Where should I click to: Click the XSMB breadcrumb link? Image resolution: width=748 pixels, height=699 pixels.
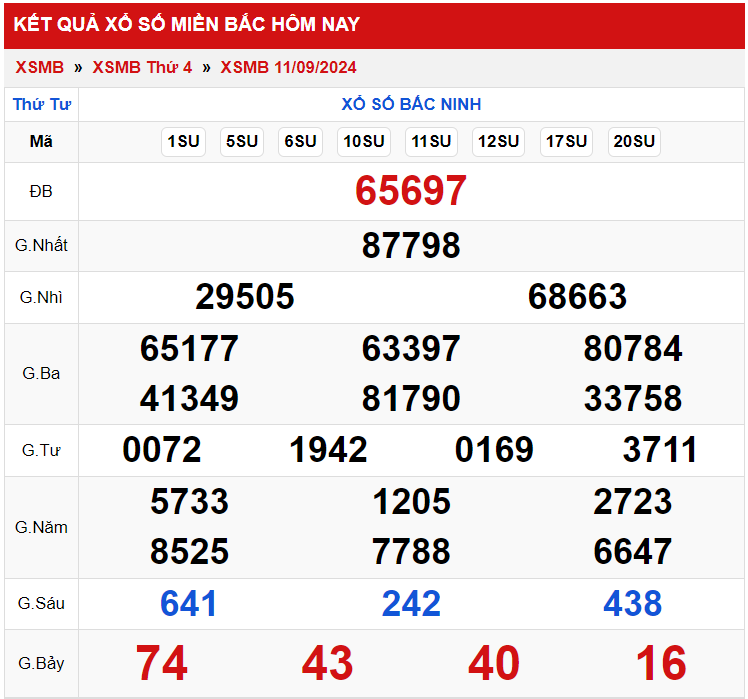point(40,67)
